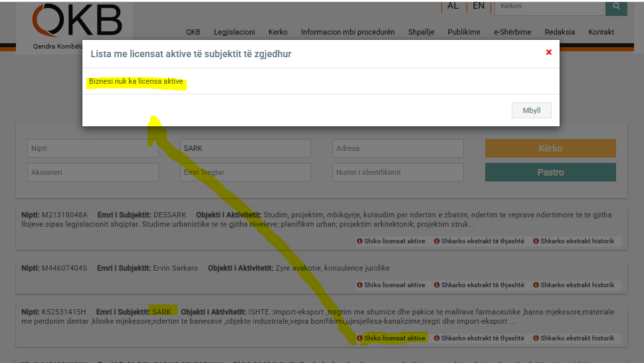Open Informacion mbi procedurën menu
This screenshot has width=644, height=363.
point(348,32)
